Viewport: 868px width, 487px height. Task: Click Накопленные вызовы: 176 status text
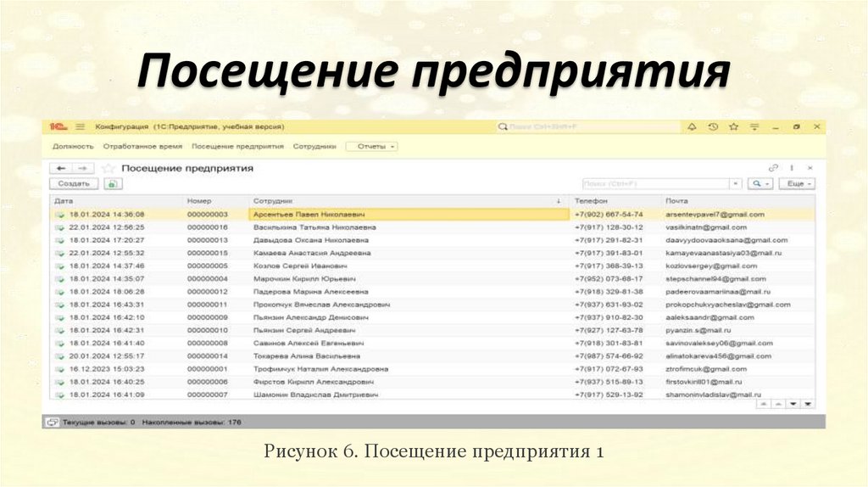tap(192, 423)
